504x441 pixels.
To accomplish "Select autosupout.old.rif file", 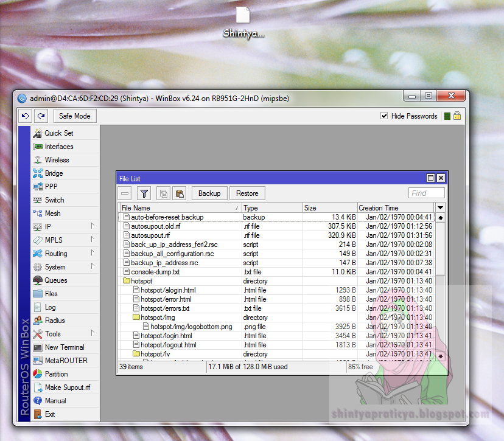I will tap(276, 226).
